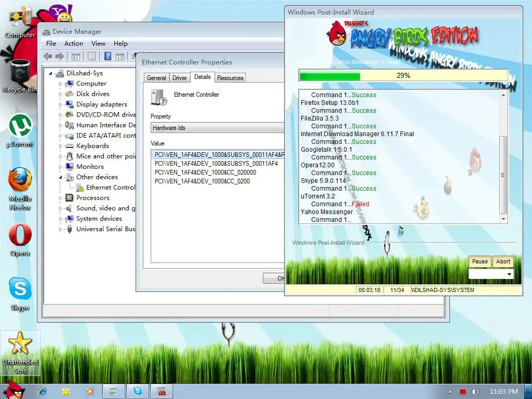Viewport: 532px width, 399px height.
Task: Click the red flag tray icon
Action: point(462,392)
